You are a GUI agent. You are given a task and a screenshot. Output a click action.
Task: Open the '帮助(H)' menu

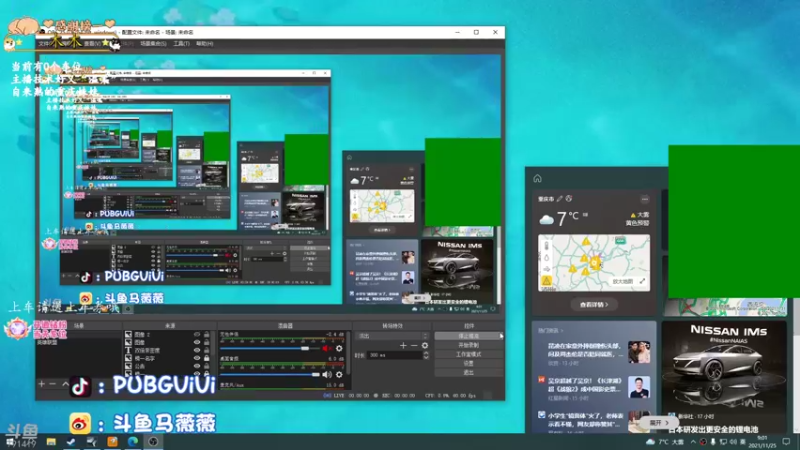click(205, 44)
